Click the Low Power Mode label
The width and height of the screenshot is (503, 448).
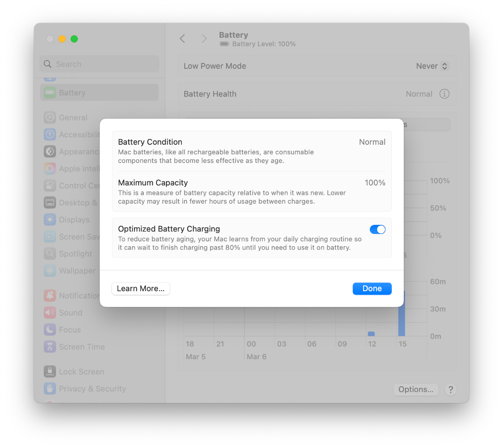pyautogui.click(x=215, y=66)
